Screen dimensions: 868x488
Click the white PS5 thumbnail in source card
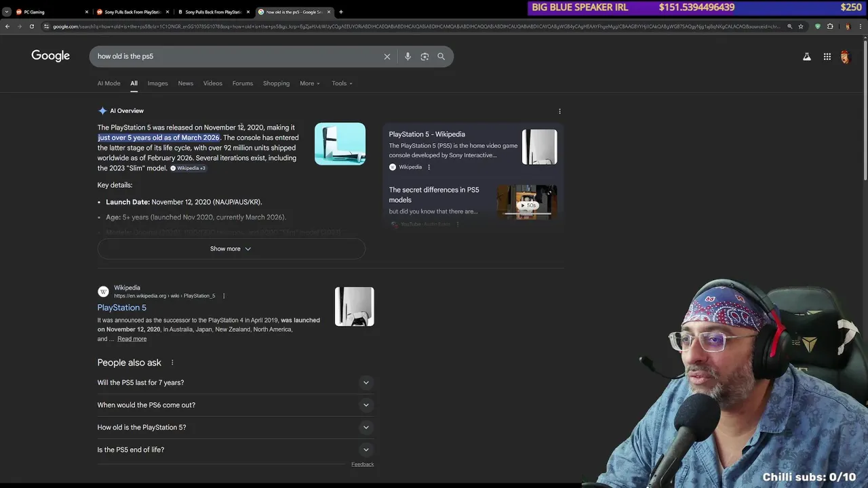click(539, 147)
